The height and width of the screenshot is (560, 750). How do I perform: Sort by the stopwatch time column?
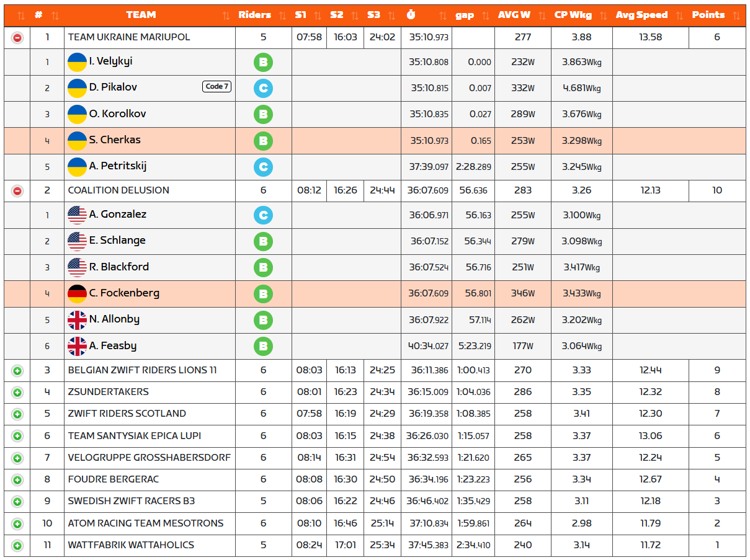point(411,15)
